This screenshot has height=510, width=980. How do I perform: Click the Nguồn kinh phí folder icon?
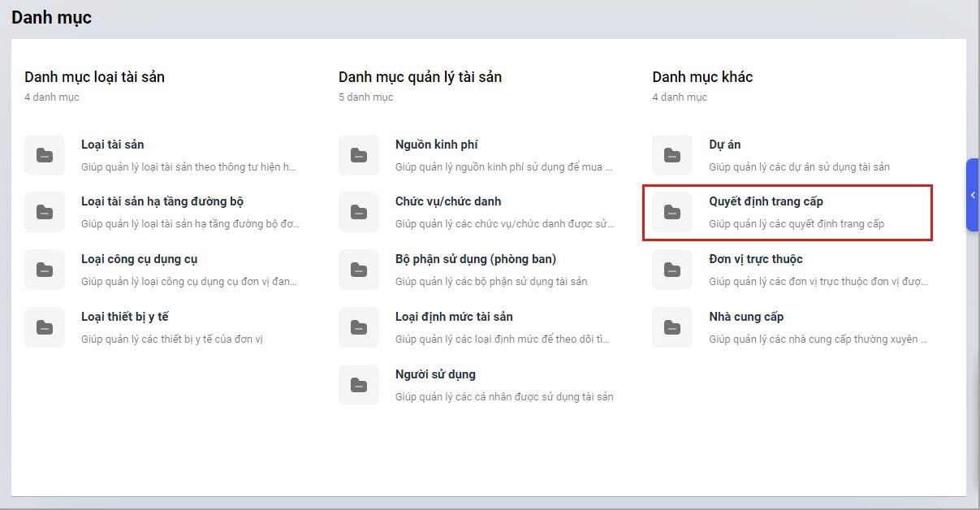[359, 155]
